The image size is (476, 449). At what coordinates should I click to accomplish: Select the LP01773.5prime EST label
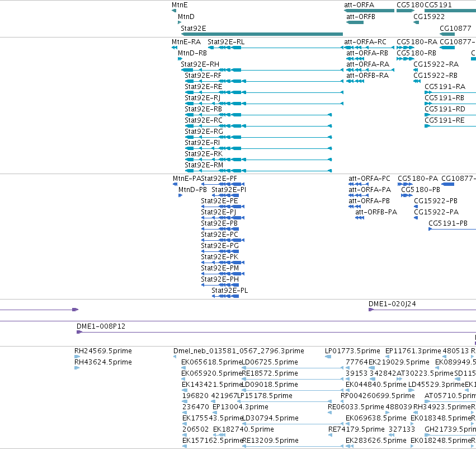(352, 351)
